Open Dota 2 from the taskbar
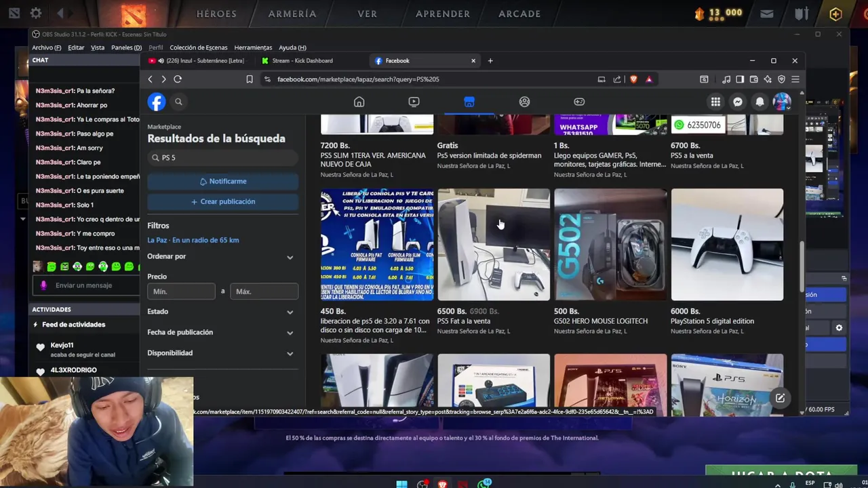Screen dimensions: 868x488 [462, 484]
